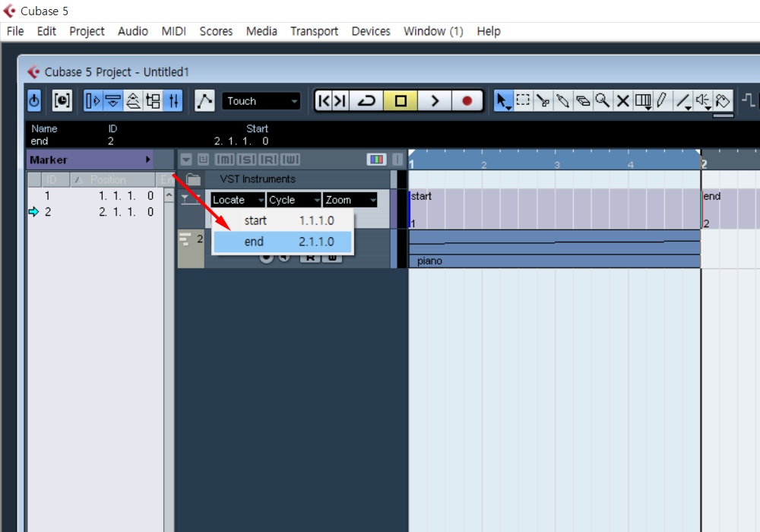Viewport: 760px width, 532px height.
Task: Select the Erase tool
Action: point(583,101)
